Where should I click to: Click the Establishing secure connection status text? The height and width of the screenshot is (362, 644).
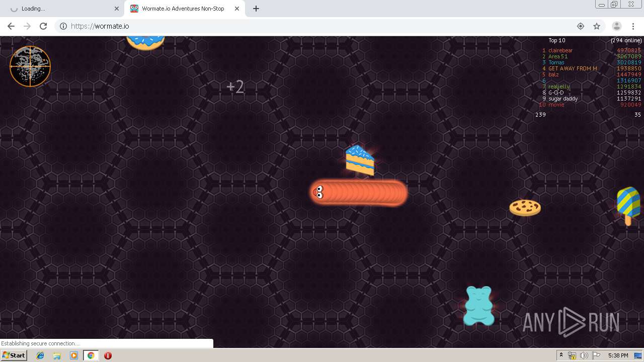40,343
